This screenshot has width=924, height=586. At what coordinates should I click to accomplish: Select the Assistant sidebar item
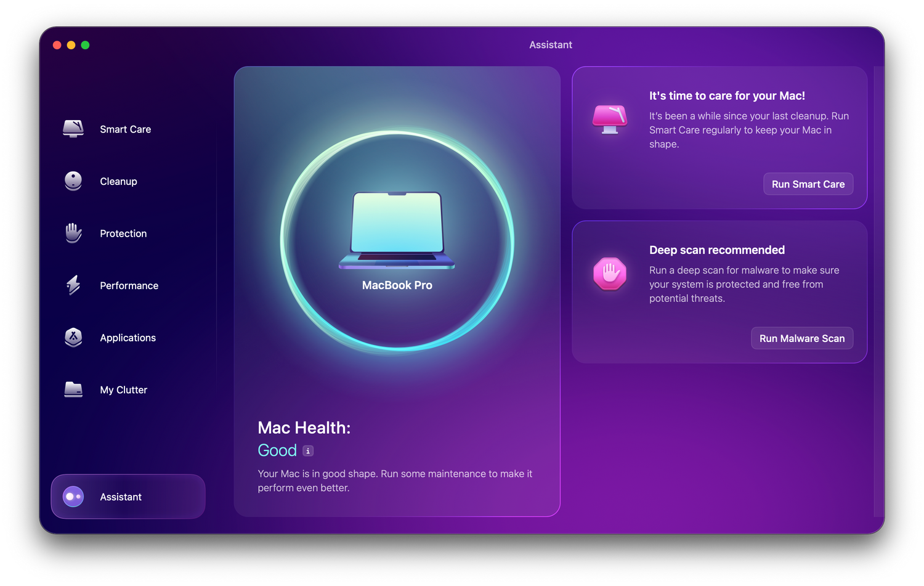coord(128,497)
